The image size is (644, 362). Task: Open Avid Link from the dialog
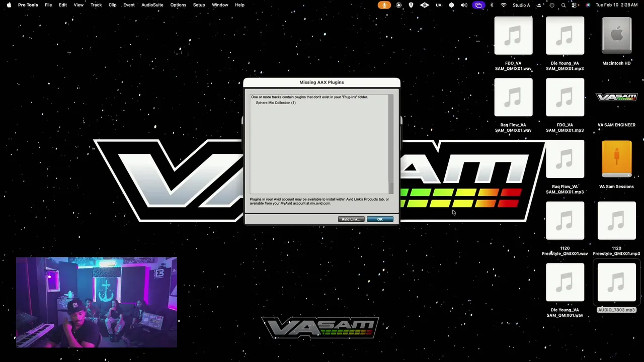click(x=351, y=219)
